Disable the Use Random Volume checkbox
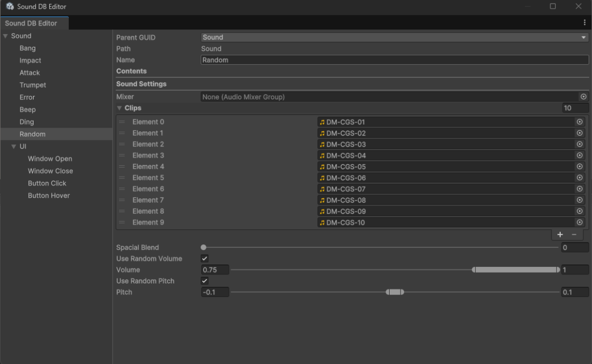The image size is (592, 364). coord(205,259)
